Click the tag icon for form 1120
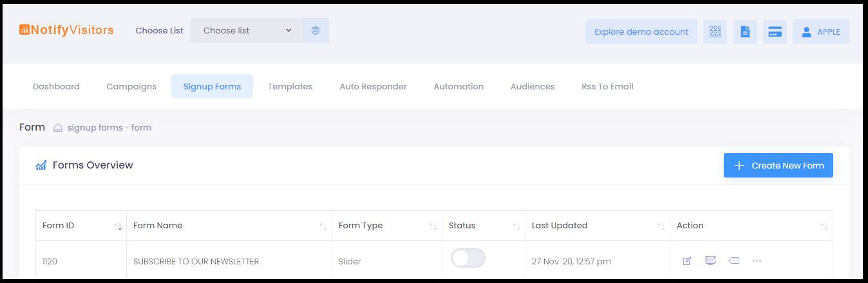 point(733,260)
